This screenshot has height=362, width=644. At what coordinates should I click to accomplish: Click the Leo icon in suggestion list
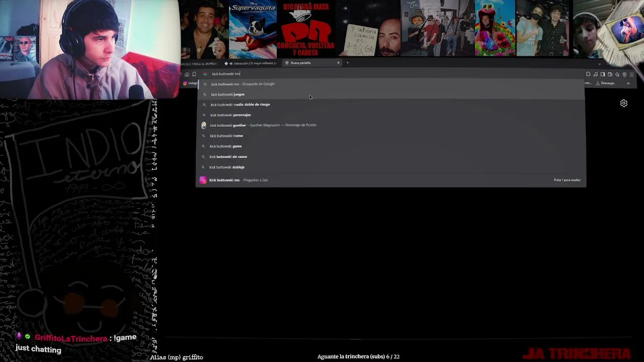click(x=203, y=180)
